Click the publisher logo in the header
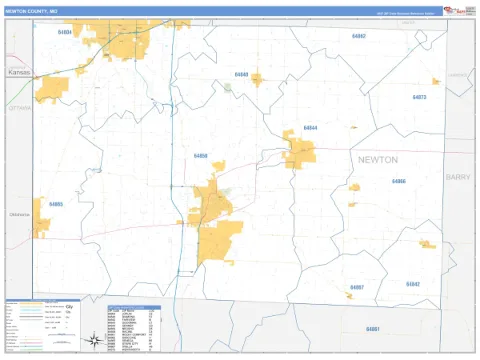480x360 pixels. (454, 11)
